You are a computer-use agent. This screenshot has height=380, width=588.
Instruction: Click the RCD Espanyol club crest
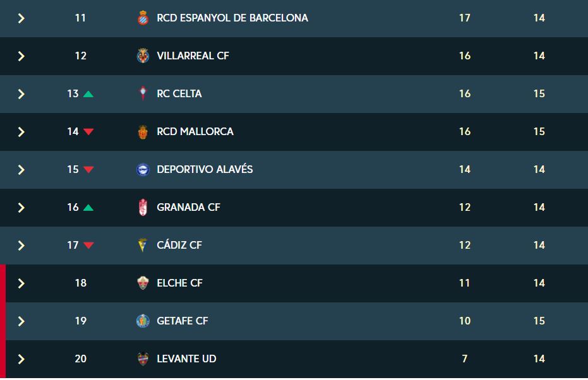143,18
